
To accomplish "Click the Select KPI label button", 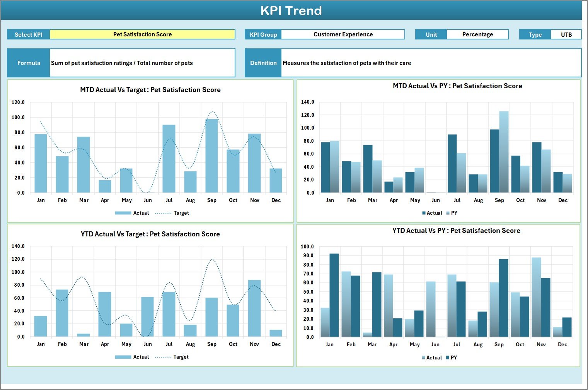I will (28, 34).
